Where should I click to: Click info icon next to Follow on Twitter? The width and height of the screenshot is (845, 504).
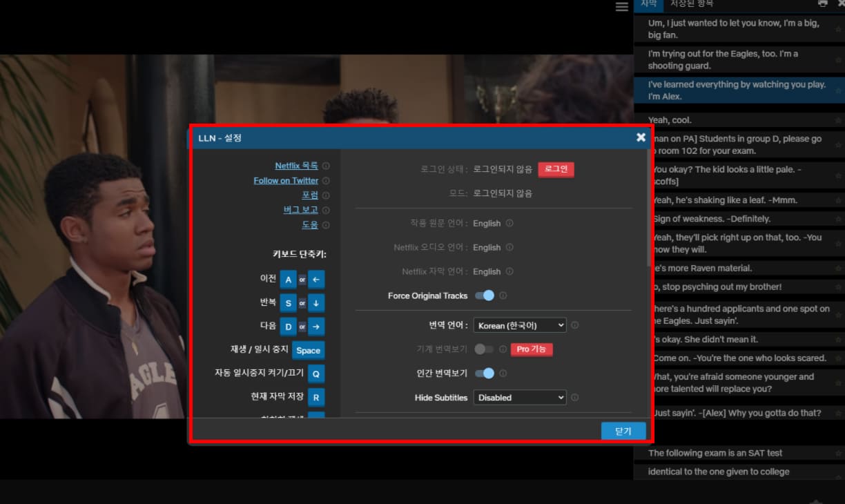(326, 181)
